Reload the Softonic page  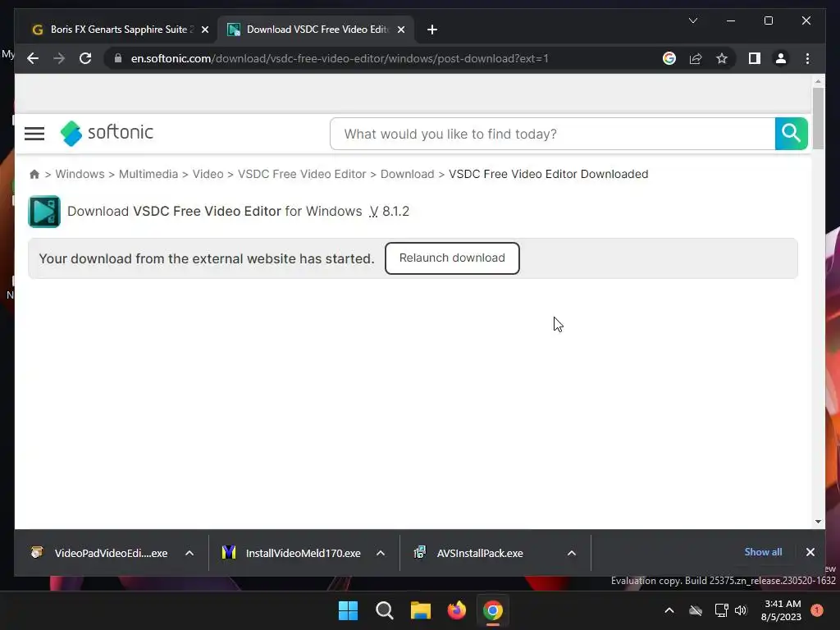85,58
